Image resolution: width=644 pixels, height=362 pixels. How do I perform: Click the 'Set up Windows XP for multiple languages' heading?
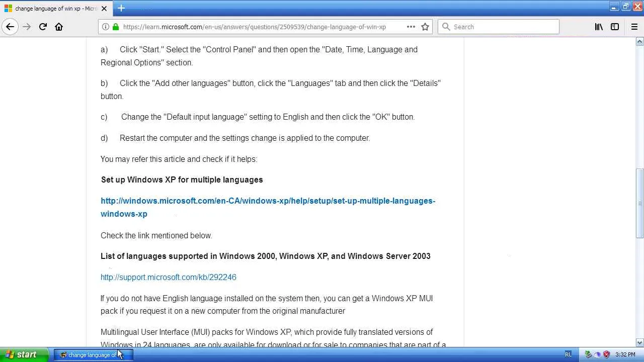point(182,179)
